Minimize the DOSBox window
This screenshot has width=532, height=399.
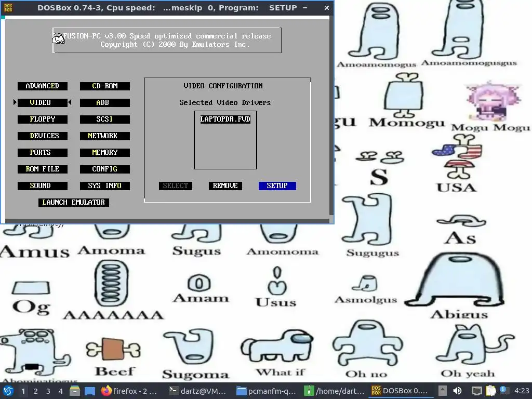coord(305,7)
